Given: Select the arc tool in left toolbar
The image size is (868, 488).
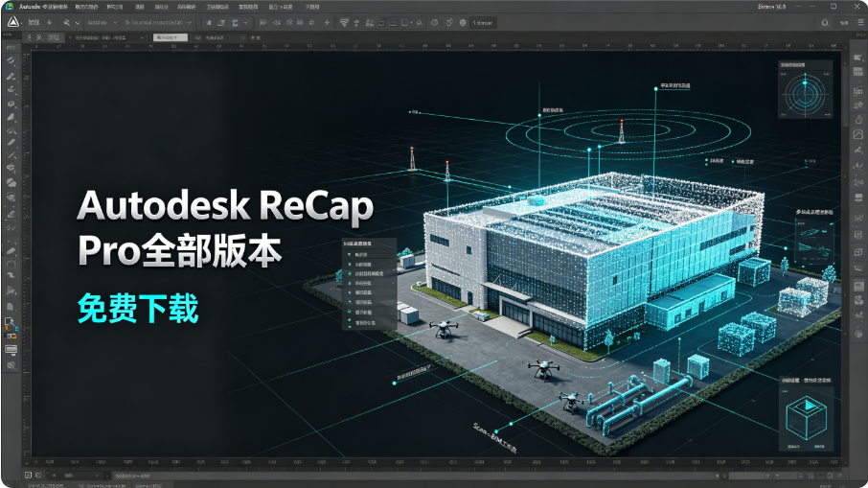Looking at the screenshot, I should coord(11,264).
